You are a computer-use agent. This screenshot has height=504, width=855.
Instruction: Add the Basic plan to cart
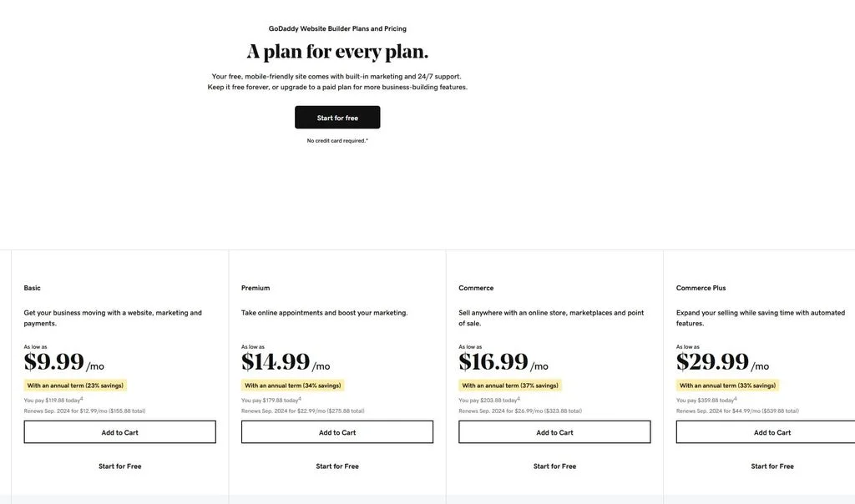click(x=119, y=432)
